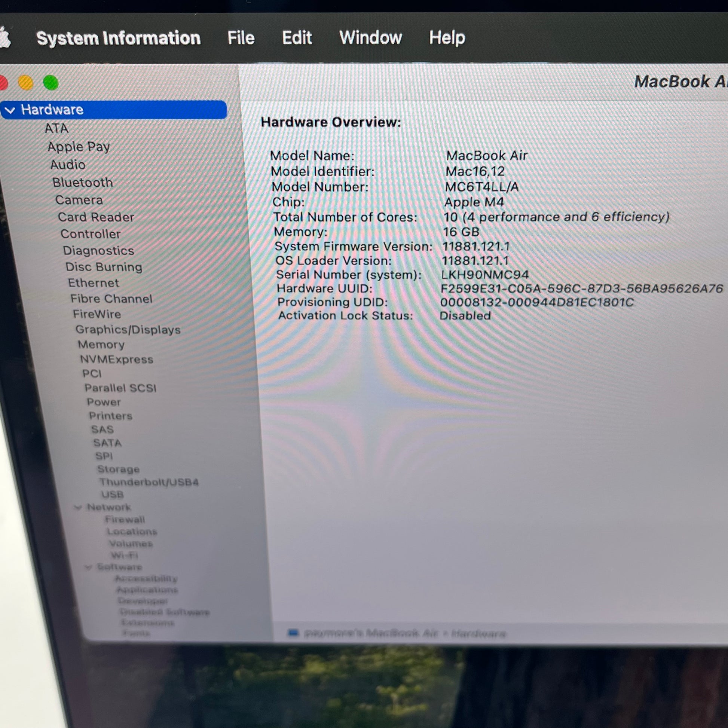
Task: Collapse the Hardware section chevron
Action: 10,110
